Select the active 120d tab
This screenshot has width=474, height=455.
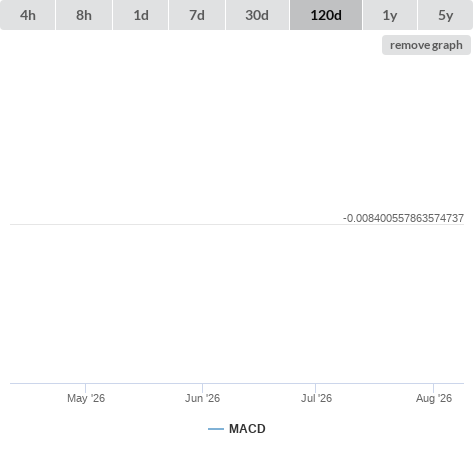click(326, 15)
